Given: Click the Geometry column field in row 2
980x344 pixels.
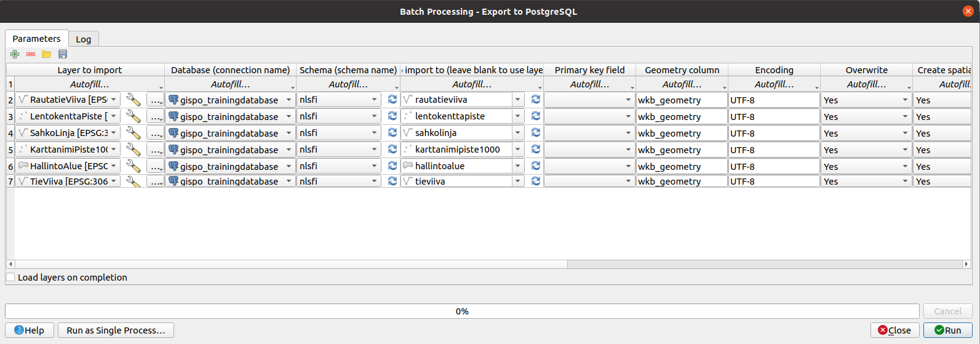Looking at the screenshot, I should (x=681, y=100).
